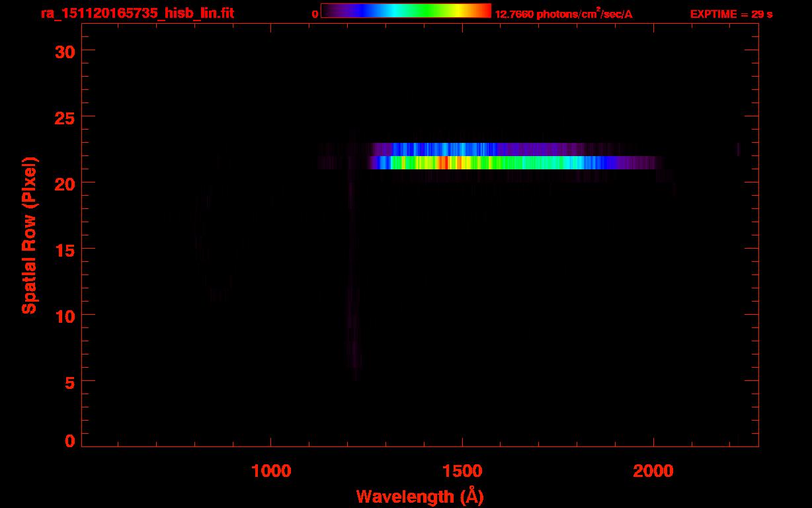Select the 1500 wavelength tick label
The image size is (812, 508).
[462, 471]
